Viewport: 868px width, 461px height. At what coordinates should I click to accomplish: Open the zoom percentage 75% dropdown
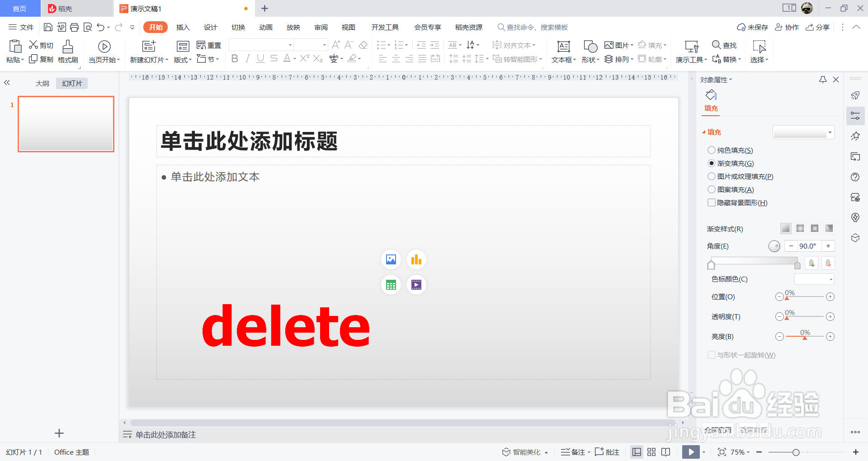pyautogui.click(x=740, y=452)
